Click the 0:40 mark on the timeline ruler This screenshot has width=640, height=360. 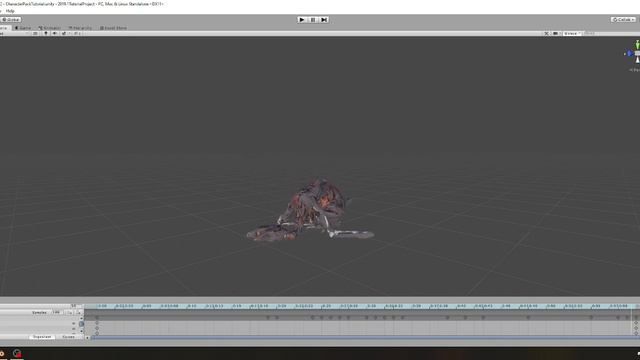461,306
